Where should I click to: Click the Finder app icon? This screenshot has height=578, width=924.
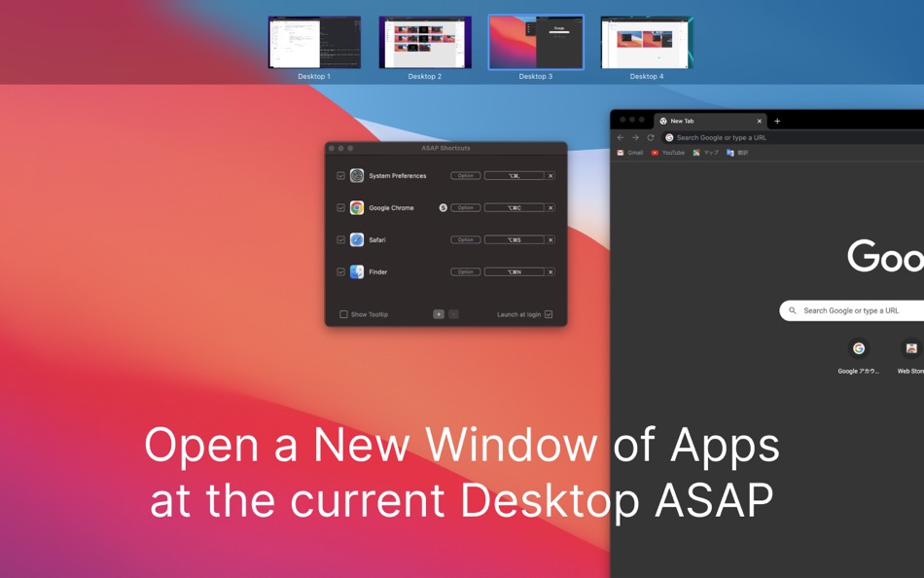pos(357,271)
